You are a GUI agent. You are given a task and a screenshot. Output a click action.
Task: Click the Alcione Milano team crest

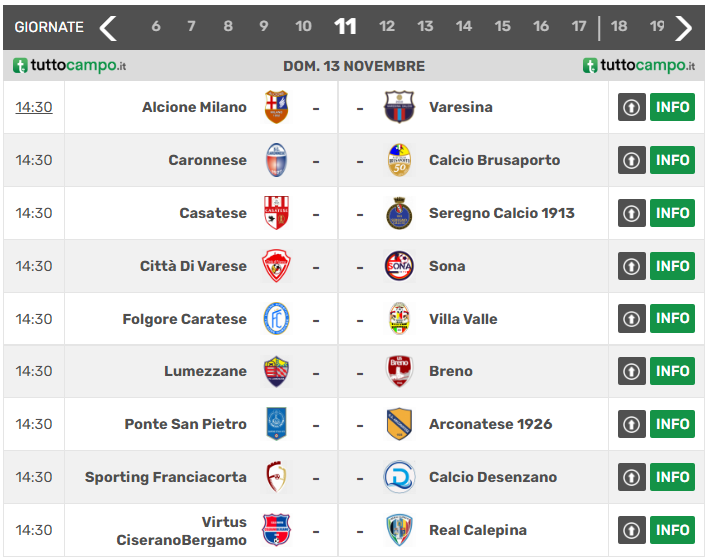click(276, 107)
